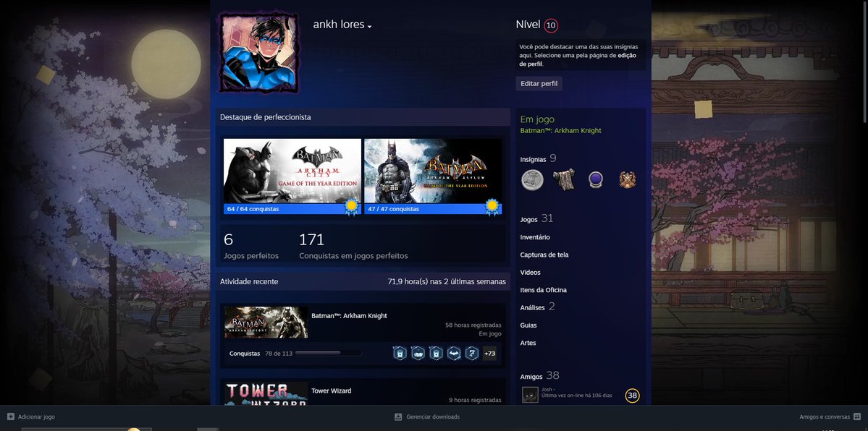Click 71,9 hora(s) nas 2 últimas semanas
This screenshot has height=431, width=868.
[x=447, y=281]
